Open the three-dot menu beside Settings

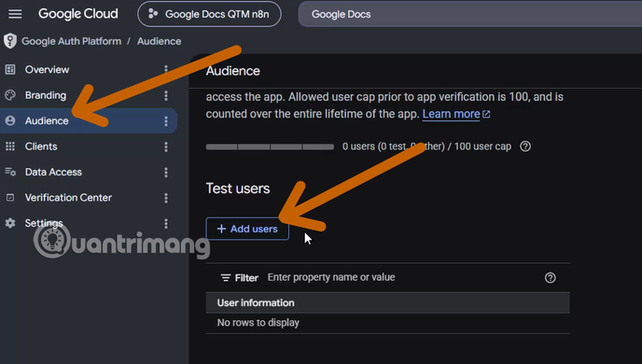click(x=166, y=223)
